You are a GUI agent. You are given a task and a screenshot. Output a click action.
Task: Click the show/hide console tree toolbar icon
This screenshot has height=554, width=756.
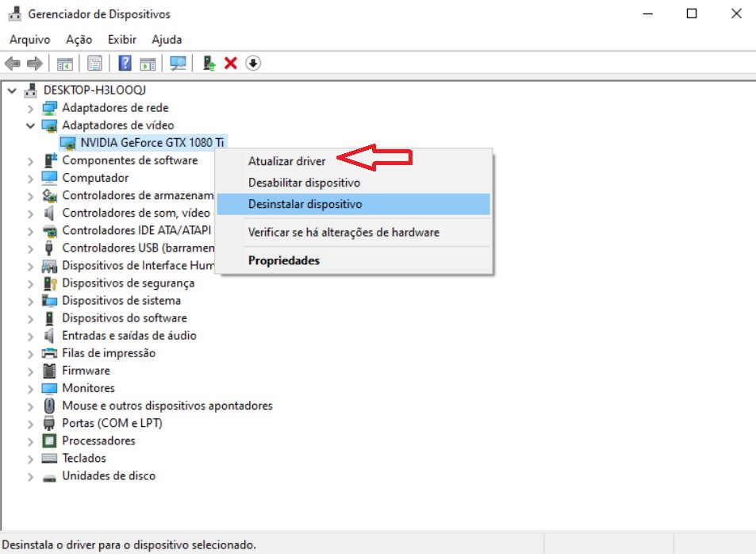[x=64, y=63]
